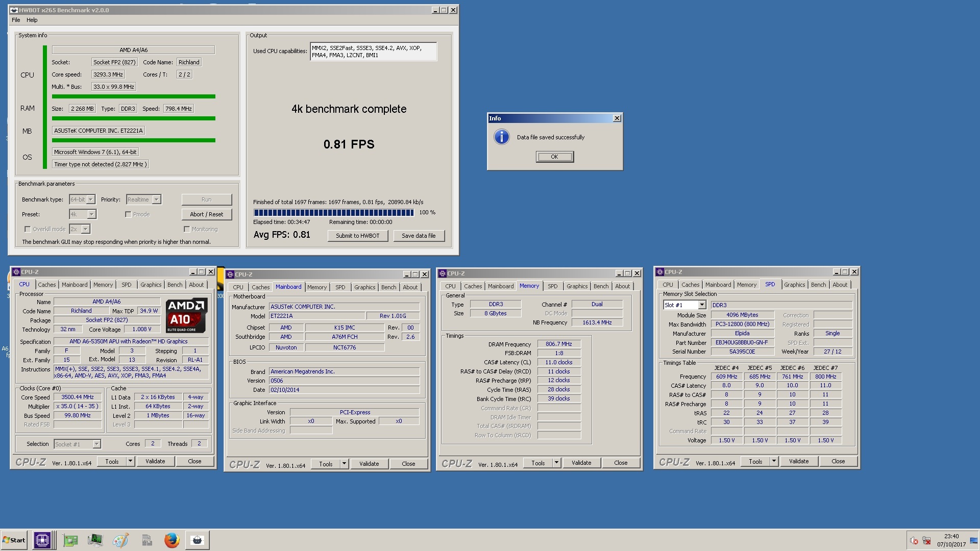Open Firefox from the taskbar
The height and width of the screenshot is (551, 980).
[x=171, y=540]
